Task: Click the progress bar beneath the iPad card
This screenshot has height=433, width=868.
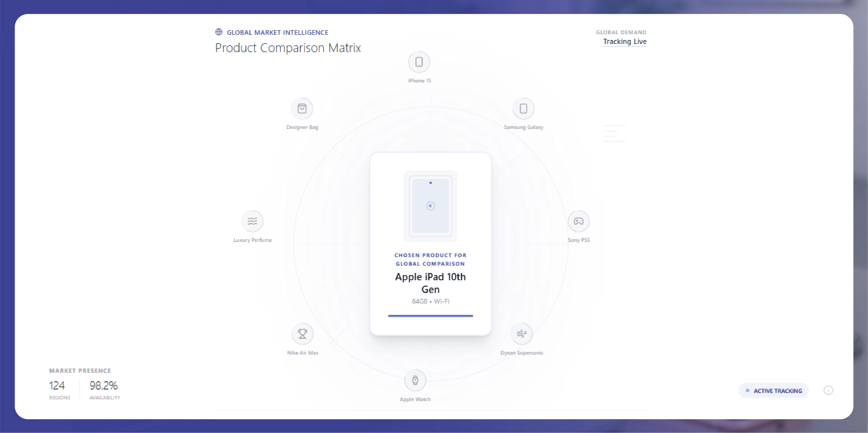Action: [430, 316]
